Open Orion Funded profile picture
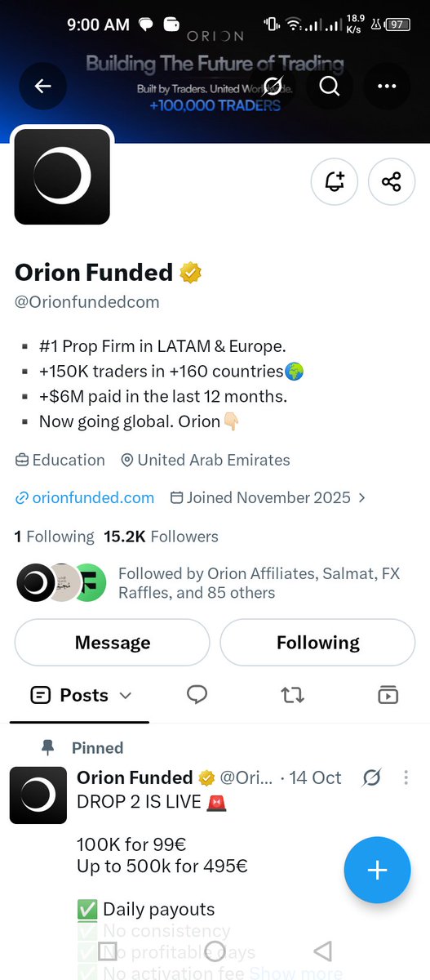 coord(62,176)
